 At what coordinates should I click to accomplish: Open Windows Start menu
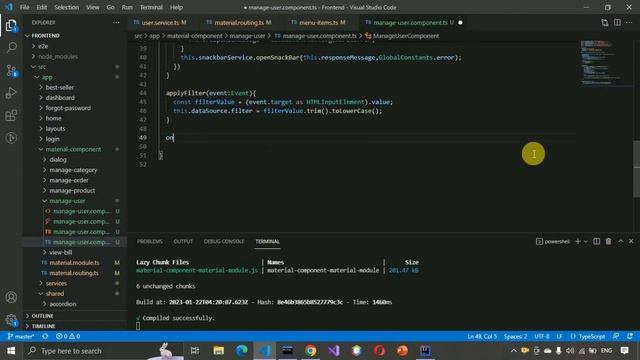(11, 351)
